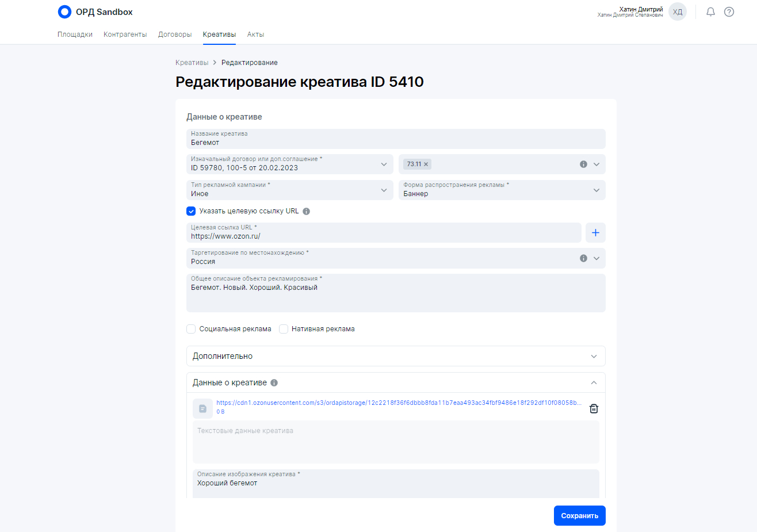Click the ХД user avatar
The width and height of the screenshot is (757, 532).
(678, 12)
